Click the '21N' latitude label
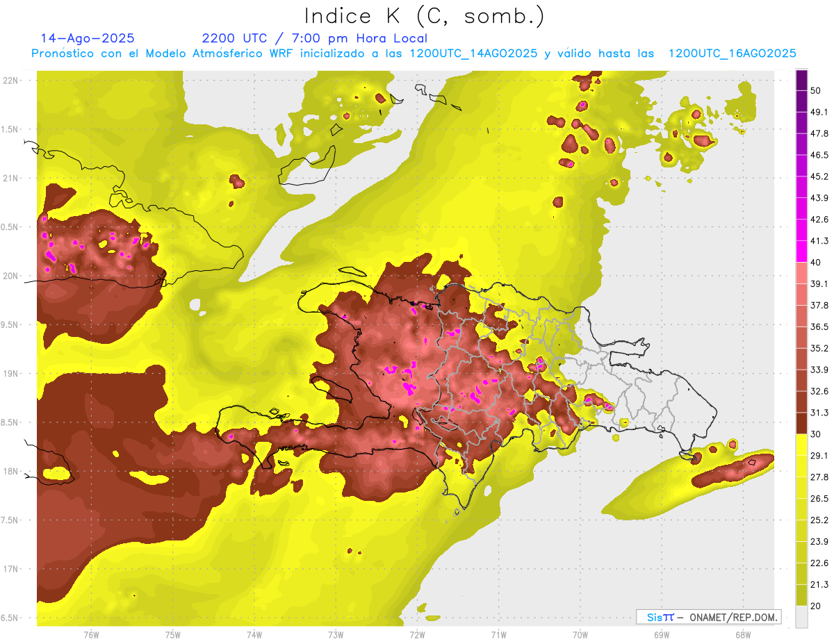834x644 pixels. point(10,179)
